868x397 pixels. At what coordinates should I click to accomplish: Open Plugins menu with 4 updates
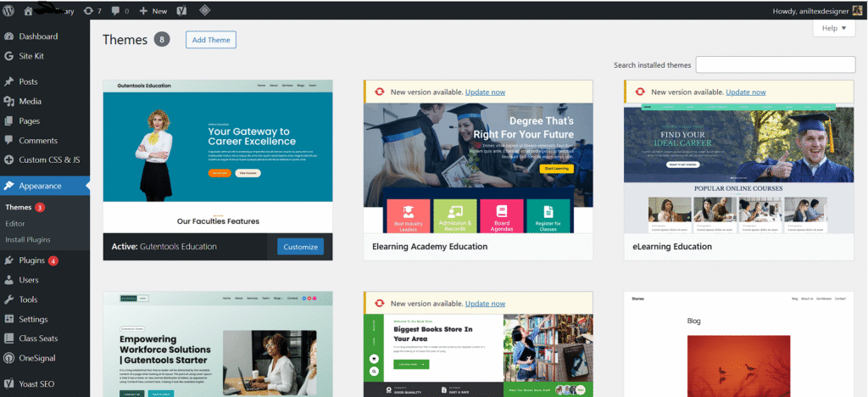(31, 260)
